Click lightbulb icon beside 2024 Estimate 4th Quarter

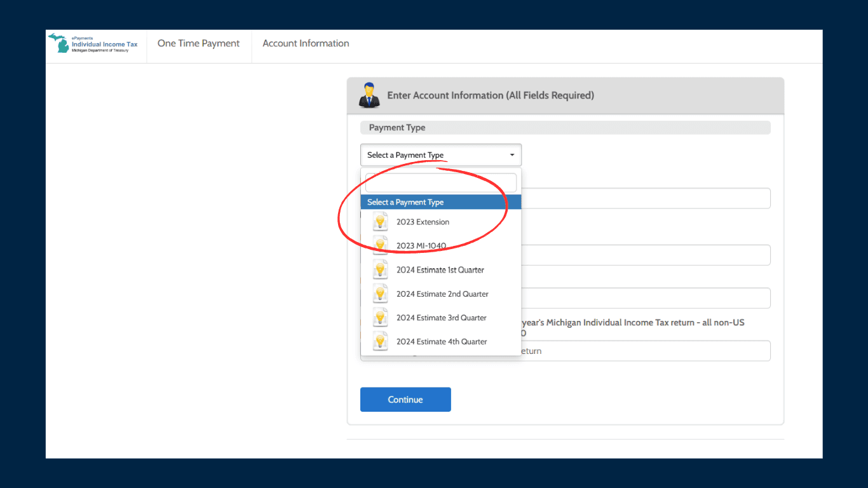tap(380, 341)
